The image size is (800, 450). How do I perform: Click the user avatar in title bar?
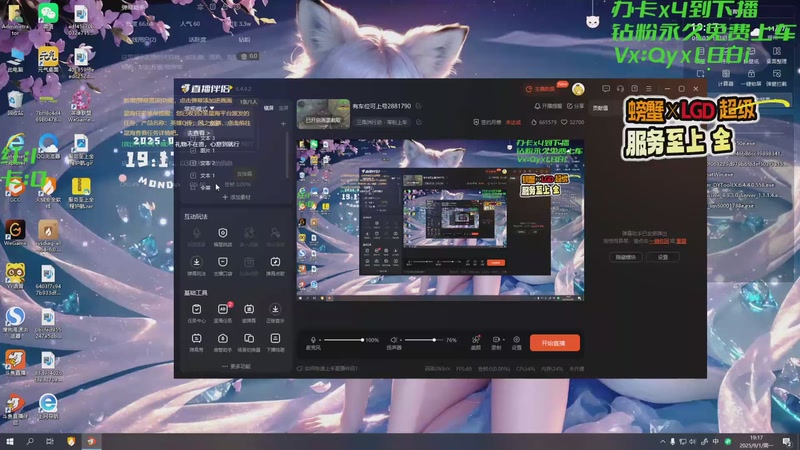[578, 89]
